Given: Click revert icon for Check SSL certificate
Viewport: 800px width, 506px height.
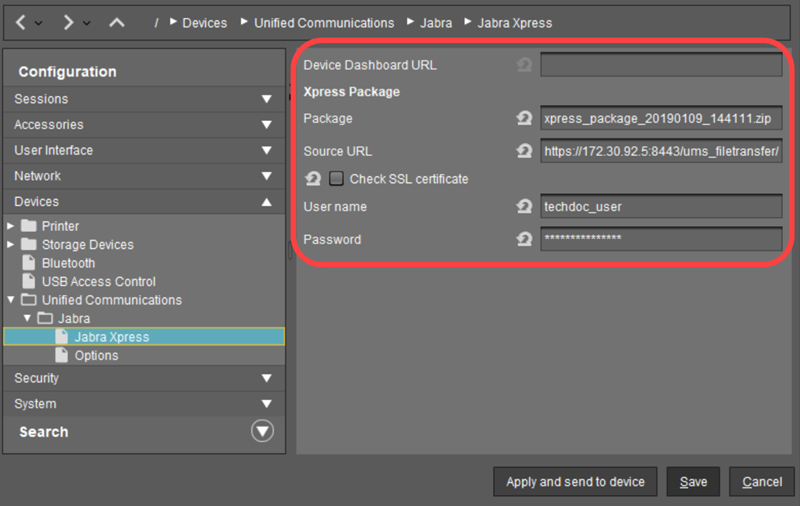Looking at the screenshot, I should coord(312,179).
